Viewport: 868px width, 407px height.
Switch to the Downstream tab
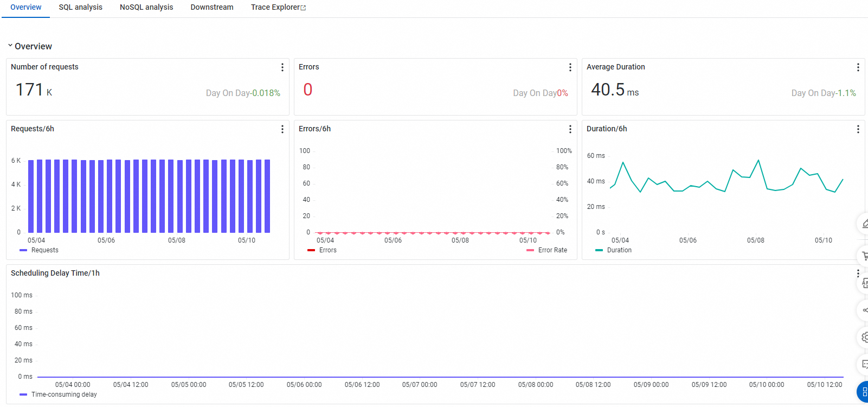tap(212, 7)
